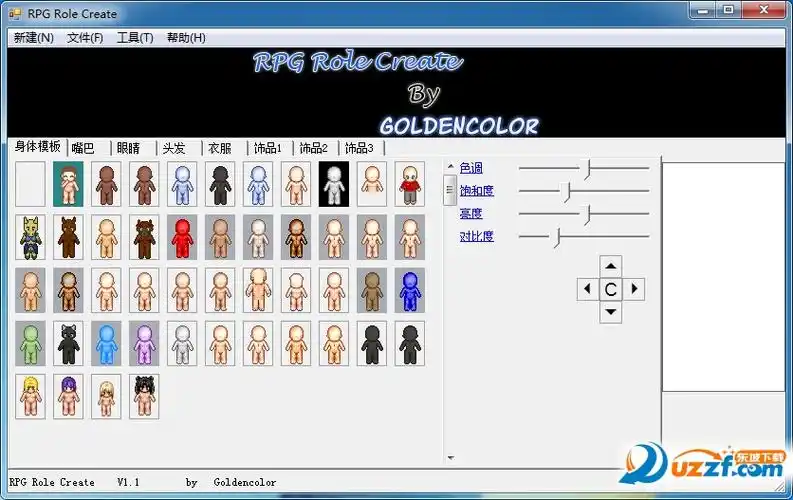Image resolution: width=793 pixels, height=500 pixels.
Task: Switch to the 饰品2 tab
Action: pyautogui.click(x=316, y=148)
